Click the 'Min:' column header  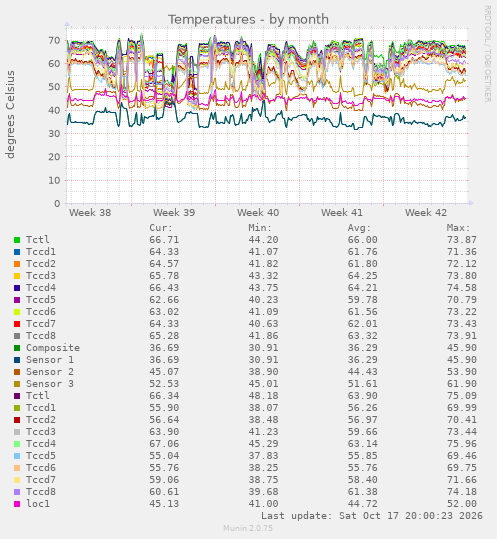click(x=260, y=228)
